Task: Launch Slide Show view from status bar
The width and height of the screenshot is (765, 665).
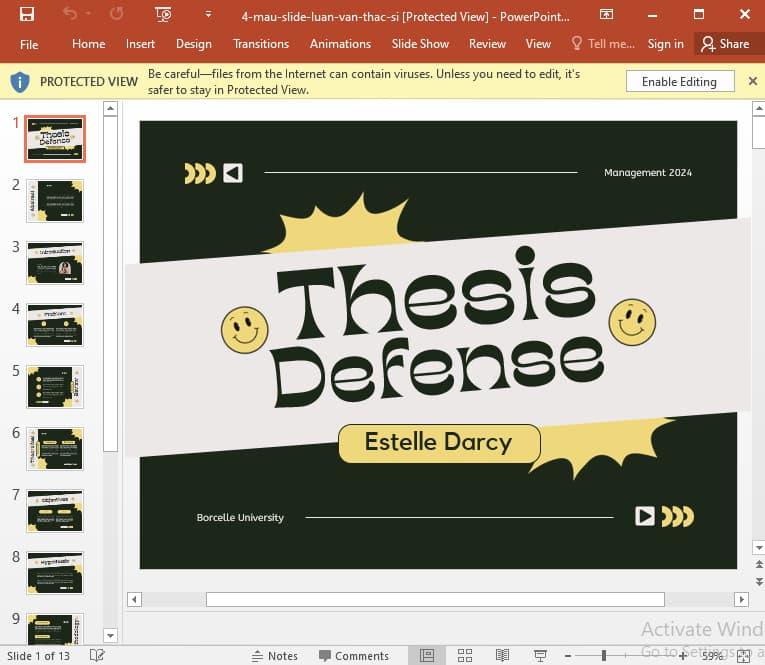Action: pyautogui.click(x=540, y=656)
